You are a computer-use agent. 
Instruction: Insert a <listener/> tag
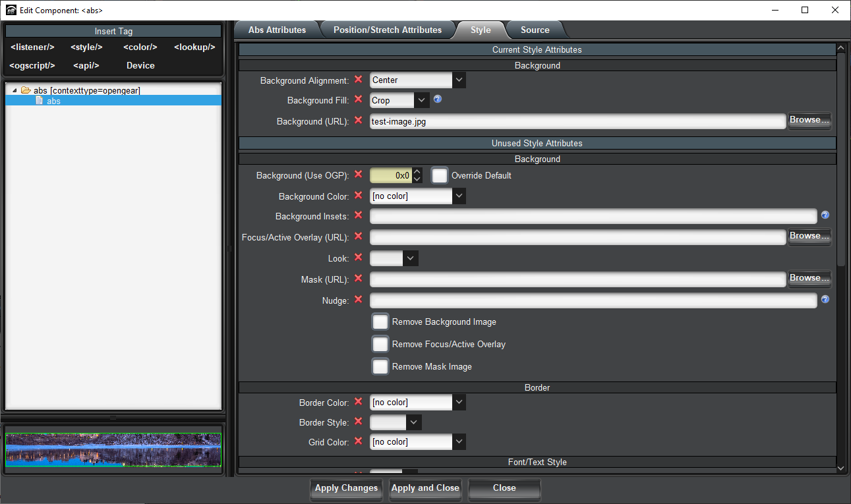32,47
